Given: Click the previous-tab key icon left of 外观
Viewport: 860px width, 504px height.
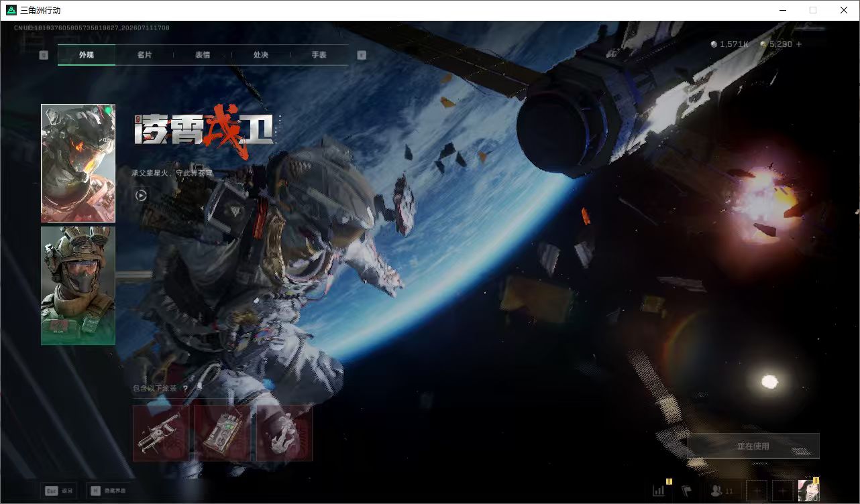Looking at the screenshot, I should coord(44,55).
